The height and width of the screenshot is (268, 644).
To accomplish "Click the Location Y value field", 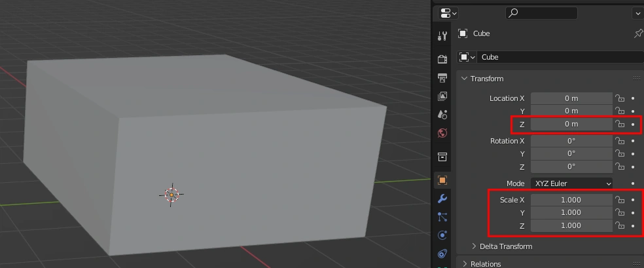I will (x=571, y=111).
